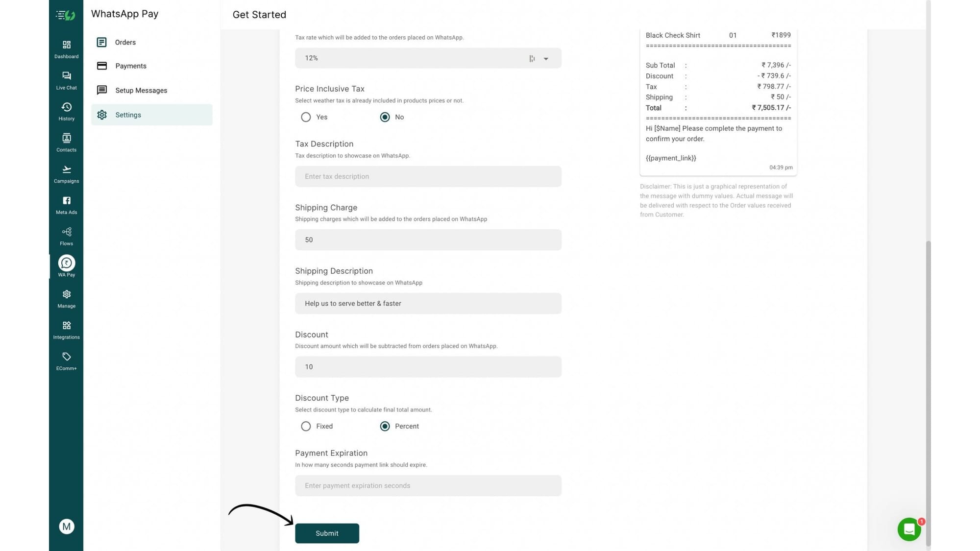Click the vertical page scrollbar
Screen dimensions: 980x551
click(928, 392)
